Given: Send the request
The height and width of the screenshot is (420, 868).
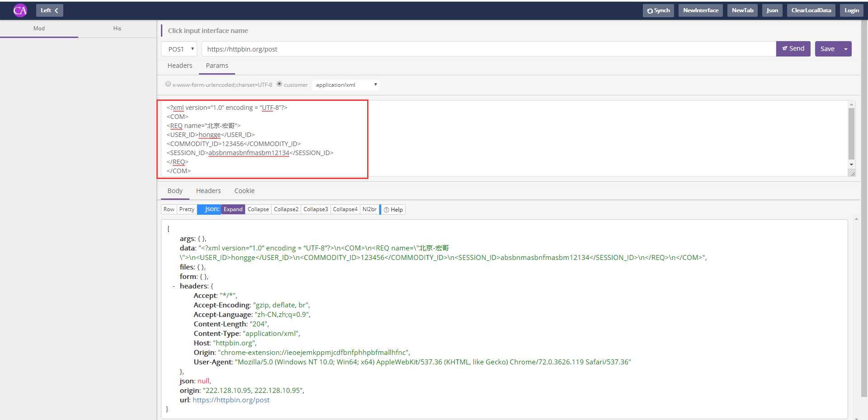Looking at the screenshot, I should click(x=793, y=49).
